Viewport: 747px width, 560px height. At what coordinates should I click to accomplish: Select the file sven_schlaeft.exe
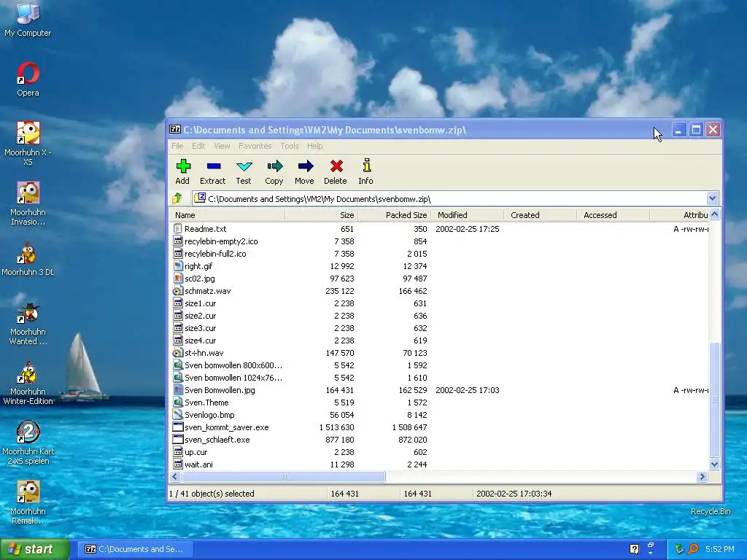point(217,440)
